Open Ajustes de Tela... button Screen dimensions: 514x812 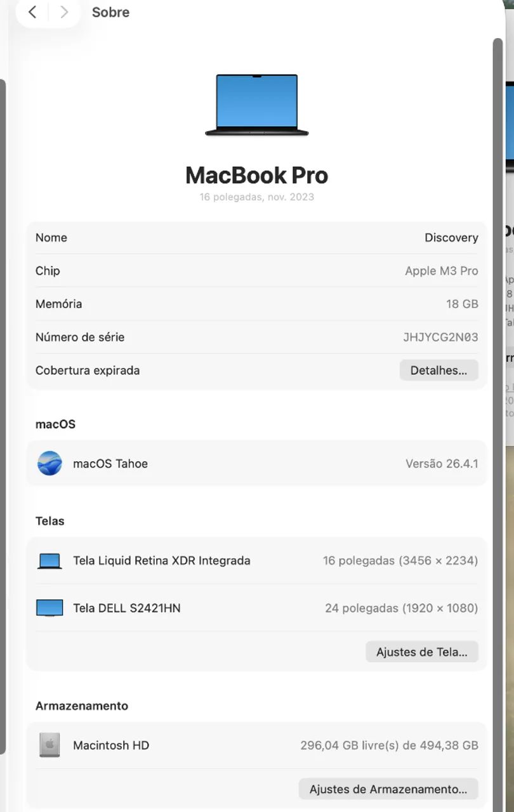[x=422, y=652]
